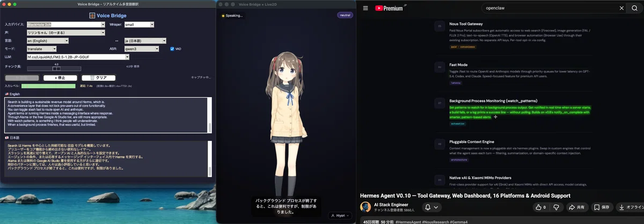
Task: Click the English transcript scrollbar
Action: [x=209, y=115]
